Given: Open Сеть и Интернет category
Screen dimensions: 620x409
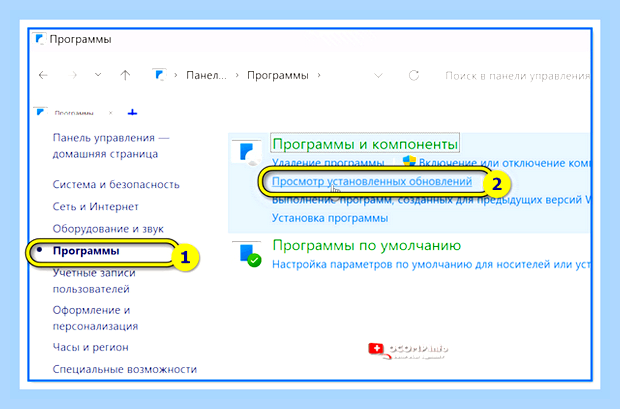Looking at the screenshot, I should point(95,206).
